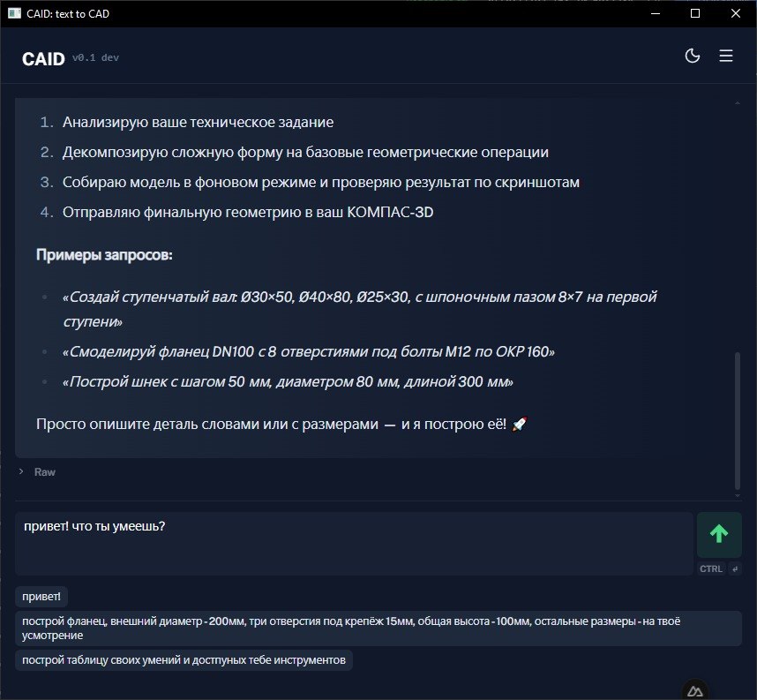The width and height of the screenshot is (757, 700).
Task: Click the 'Построй шнек с шагом 50 мм' example
Action: pos(288,381)
